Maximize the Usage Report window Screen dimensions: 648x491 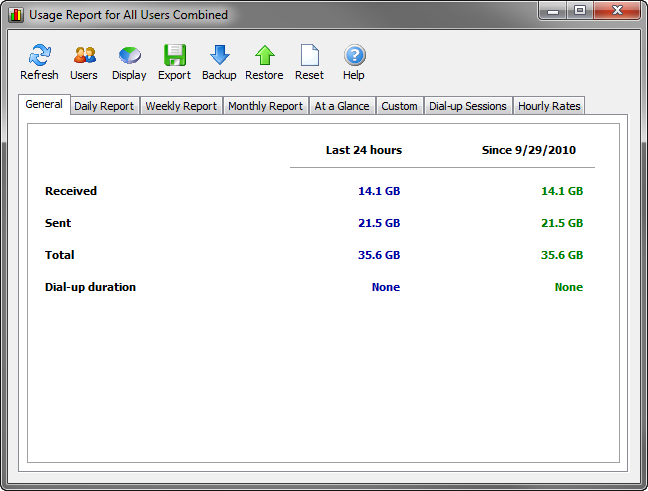click(x=580, y=11)
